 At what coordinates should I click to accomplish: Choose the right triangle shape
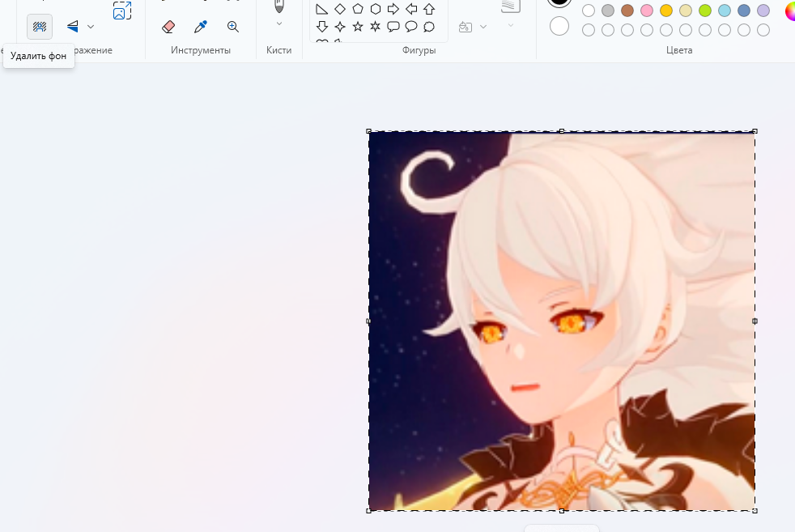point(321,9)
